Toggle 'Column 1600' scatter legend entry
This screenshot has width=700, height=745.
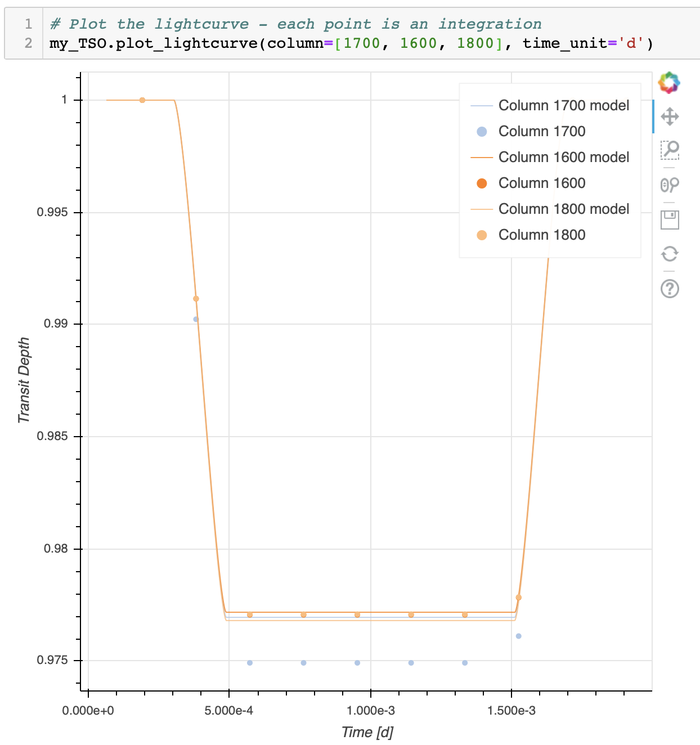click(528, 183)
